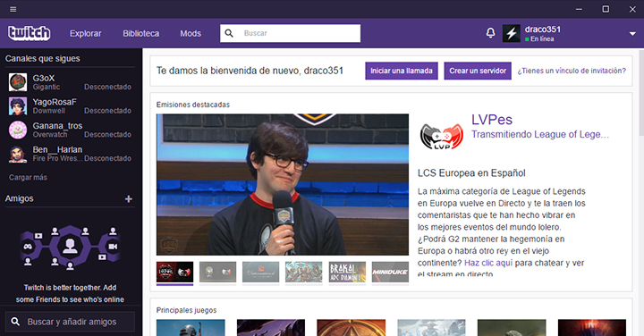Click the Amigos section header
644x336 pixels.
(20, 198)
